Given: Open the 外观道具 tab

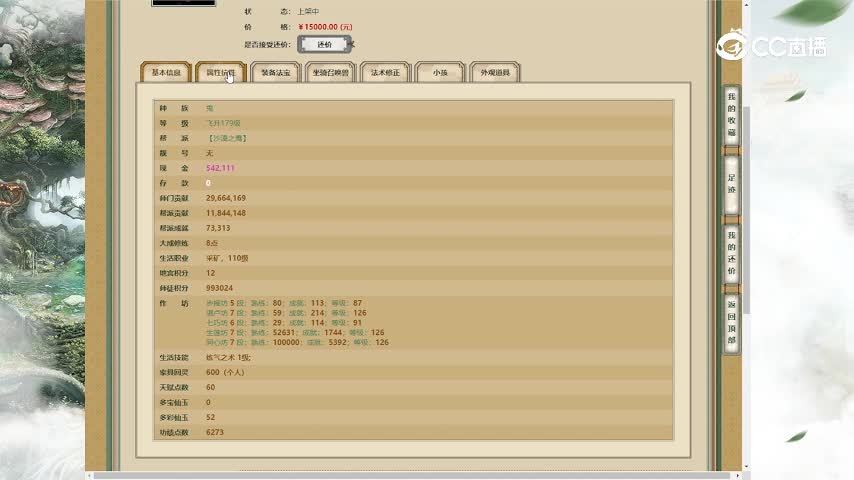Looking at the screenshot, I should 494,73.
